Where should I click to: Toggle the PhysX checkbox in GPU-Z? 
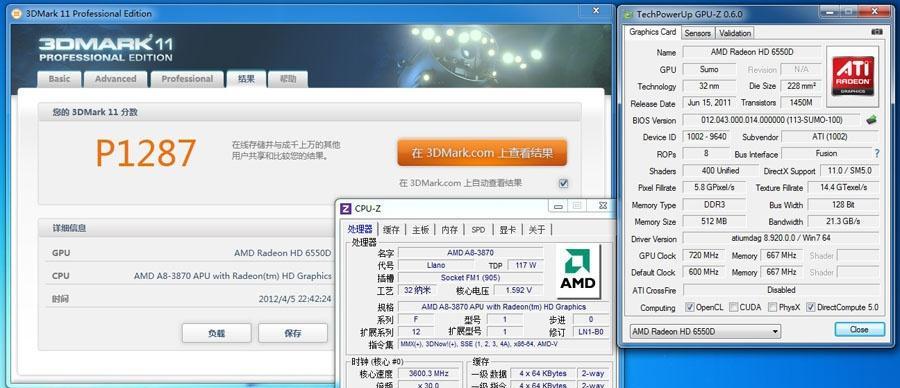click(x=773, y=307)
